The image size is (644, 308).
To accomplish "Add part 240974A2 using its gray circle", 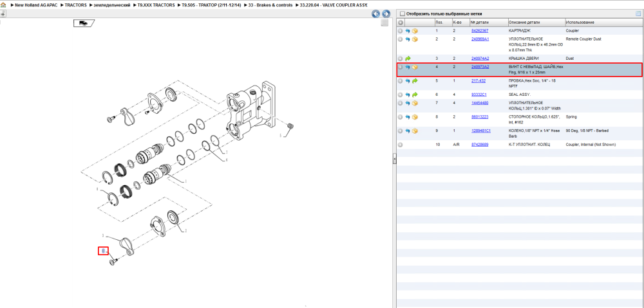I will pos(401,59).
